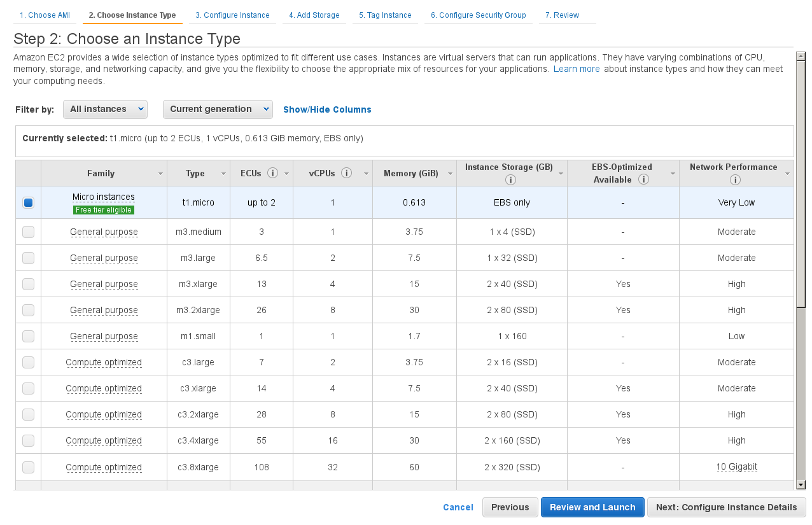
Task: Open 2. Choose Instance Type tab
Action: click(132, 15)
